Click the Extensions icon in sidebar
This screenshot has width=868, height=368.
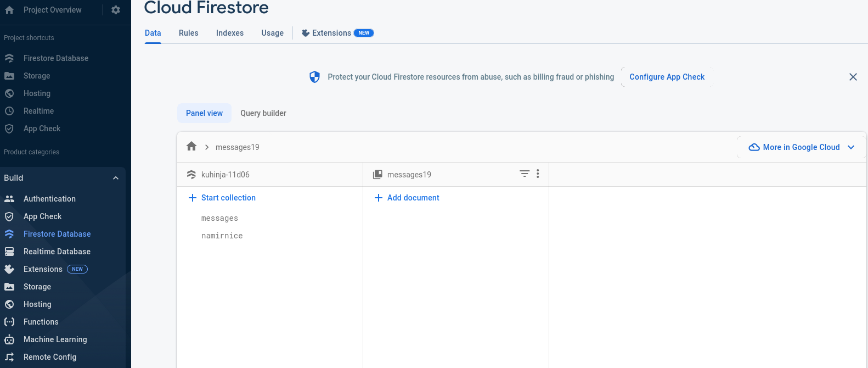(x=9, y=269)
